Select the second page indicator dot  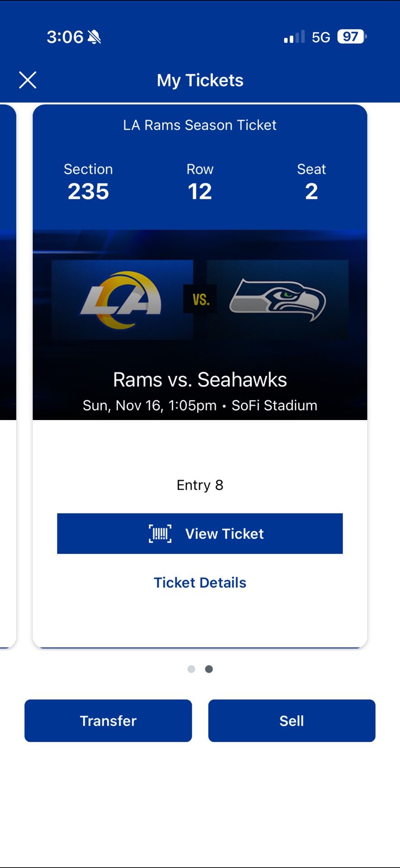click(x=208, y=669)
